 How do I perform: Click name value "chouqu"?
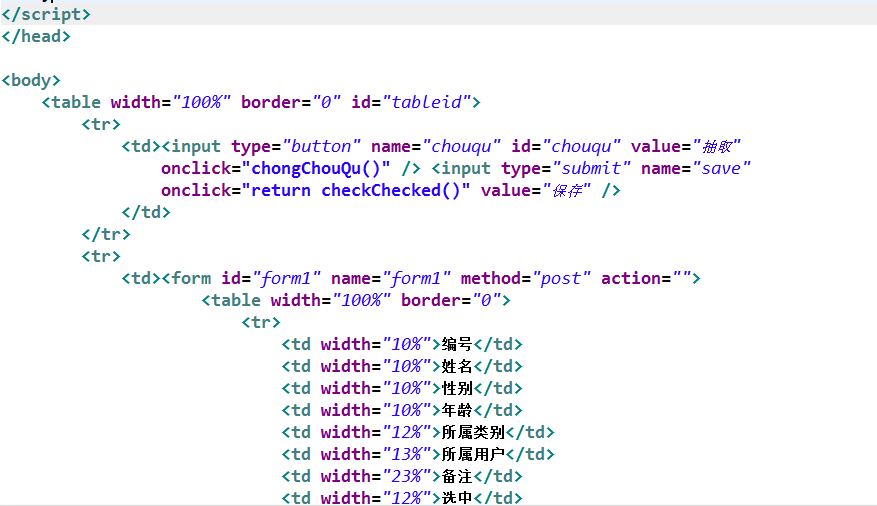click(461, 146)
